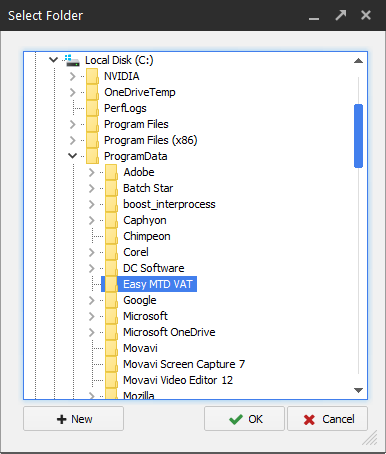Select the Chimpeon folder name

pos(147,236)
